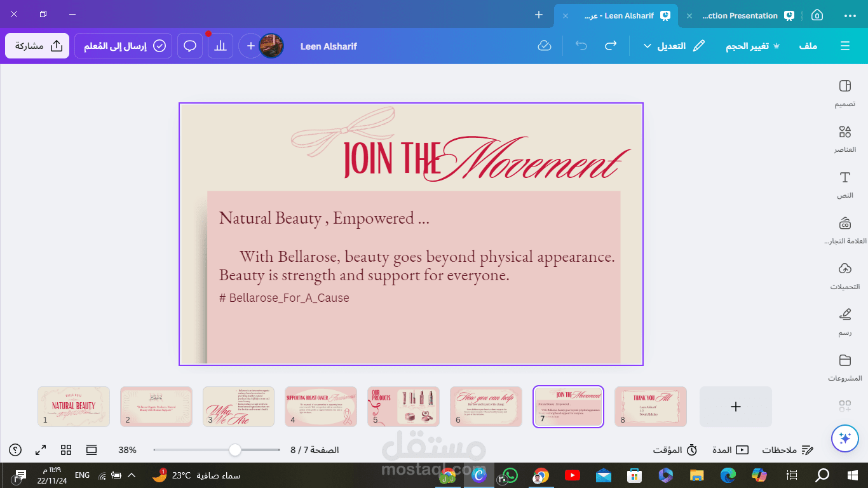Viewport: 868px width, 488px height.
Task: Open the zoom percentage 38% menu
Action: (127, 450)
